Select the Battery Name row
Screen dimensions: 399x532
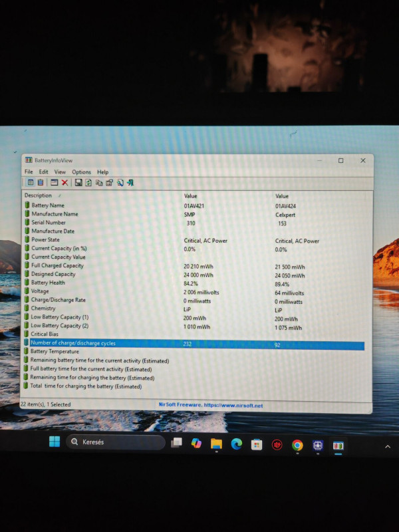coord(194,205)
